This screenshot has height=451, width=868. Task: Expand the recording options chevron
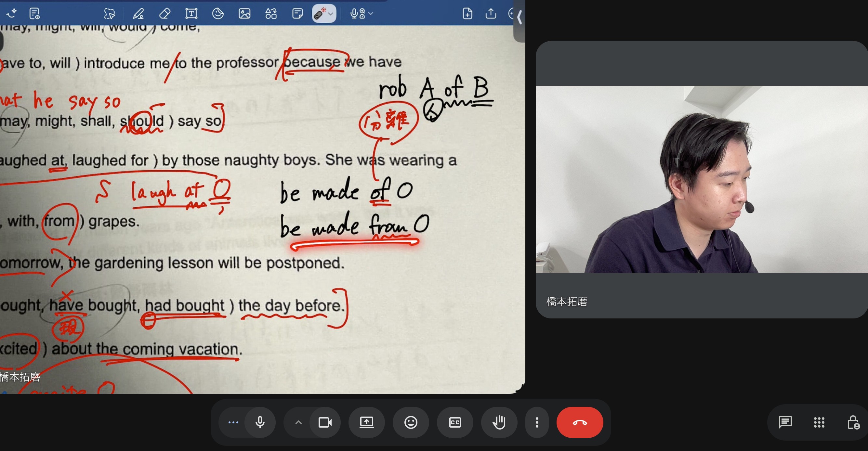point(371,13)
